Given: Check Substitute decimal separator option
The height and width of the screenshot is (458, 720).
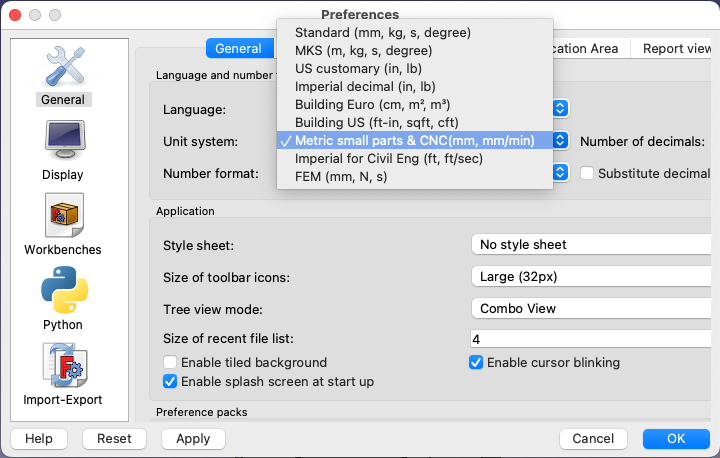Looking at the screenshot, I should pyautogui.click(x=586, y=173).
